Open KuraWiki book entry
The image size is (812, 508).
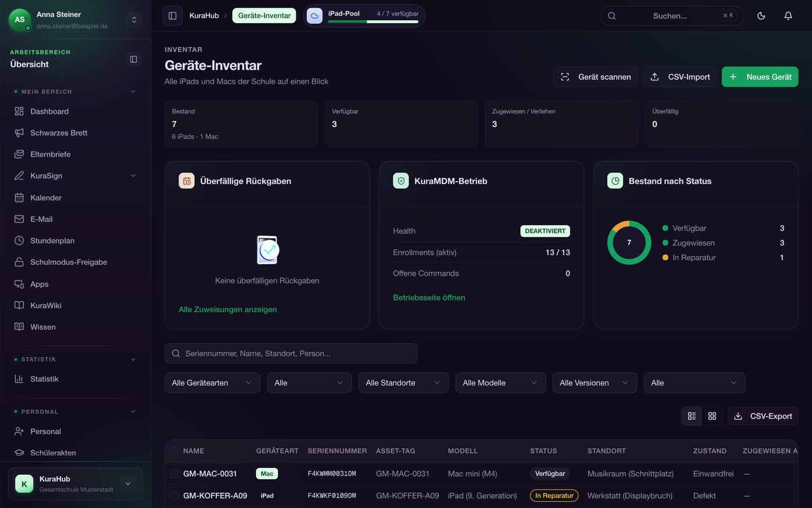point(75,306)
